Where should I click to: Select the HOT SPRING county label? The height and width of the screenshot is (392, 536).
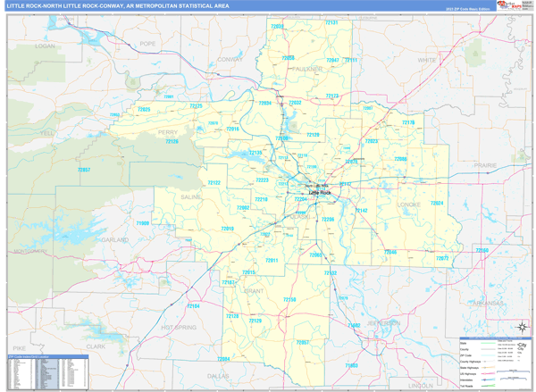[179, 328]
